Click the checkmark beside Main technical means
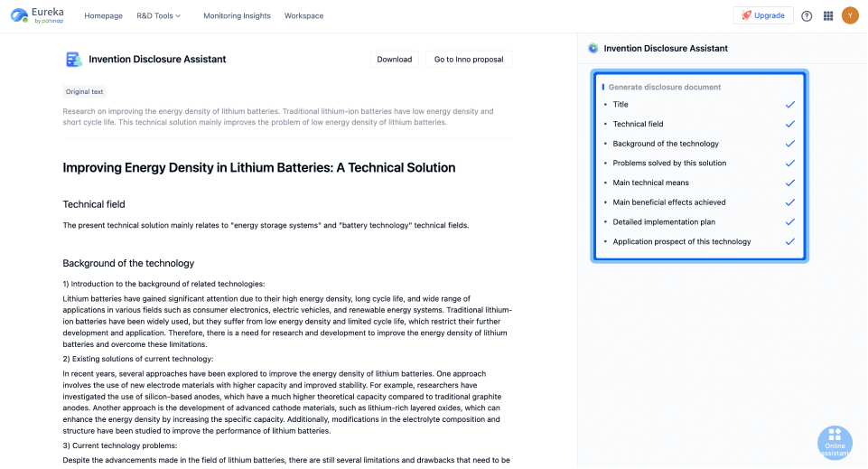The height and width of the screenshot is (469, 868). [x=790, y=183]
